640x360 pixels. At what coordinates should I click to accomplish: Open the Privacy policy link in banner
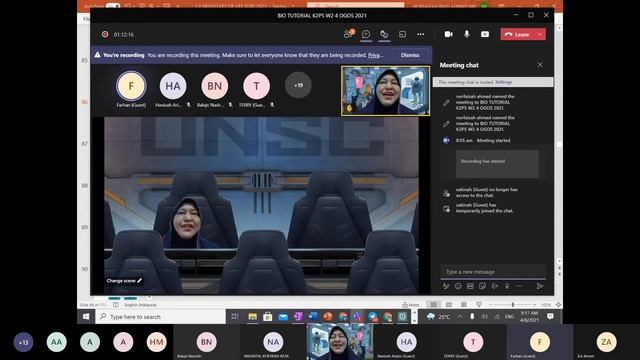click(375, 55)
